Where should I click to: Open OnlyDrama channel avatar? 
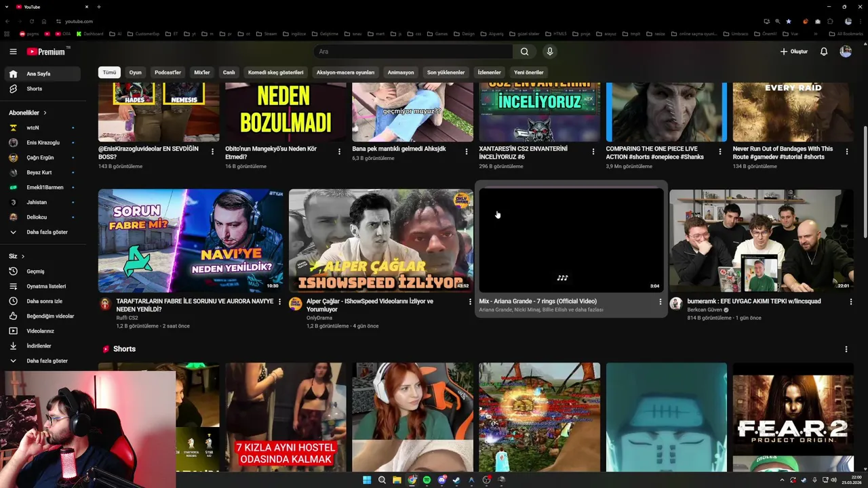pos(295,304)
